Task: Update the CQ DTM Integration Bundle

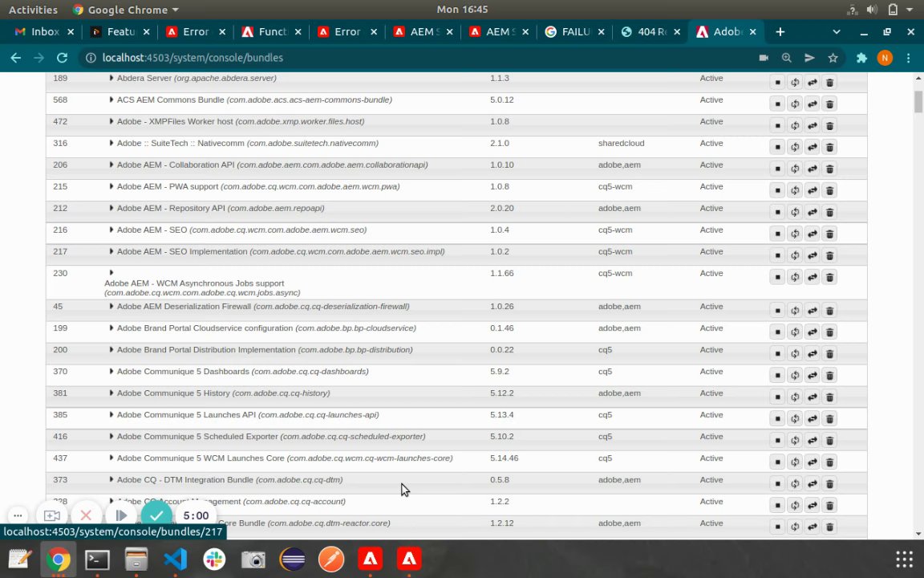Action: click(x=812, y=483)
